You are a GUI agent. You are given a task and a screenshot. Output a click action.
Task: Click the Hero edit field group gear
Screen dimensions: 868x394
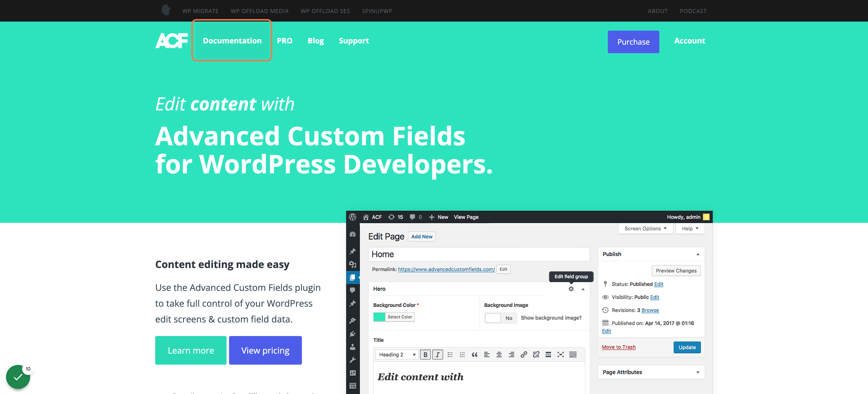click(571, 289)
